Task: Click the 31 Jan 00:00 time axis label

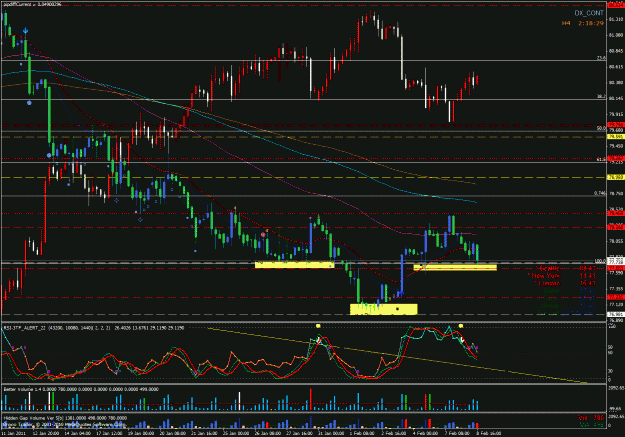Action: coord(331,433)
